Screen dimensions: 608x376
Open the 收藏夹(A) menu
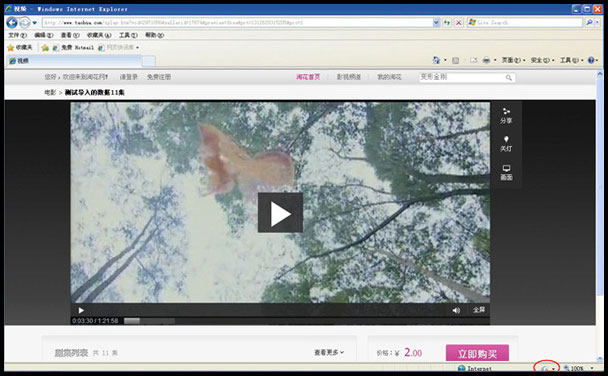99,35
